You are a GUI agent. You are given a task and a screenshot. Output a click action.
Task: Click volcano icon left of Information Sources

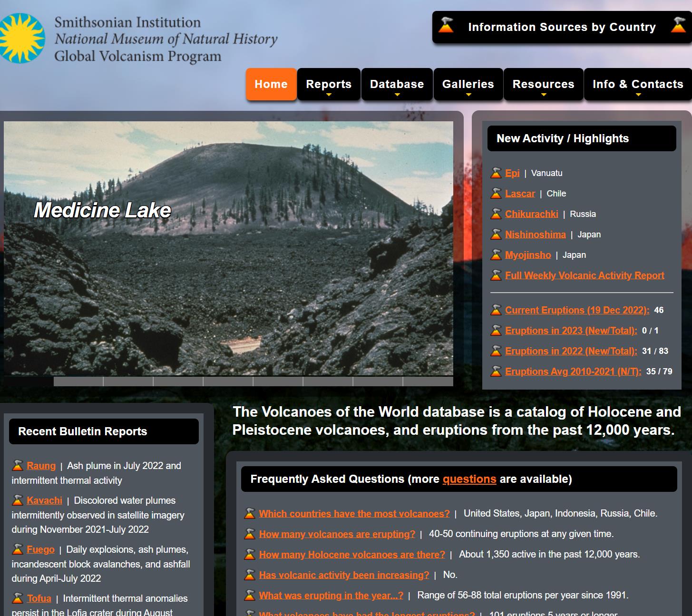pos(446,26)
